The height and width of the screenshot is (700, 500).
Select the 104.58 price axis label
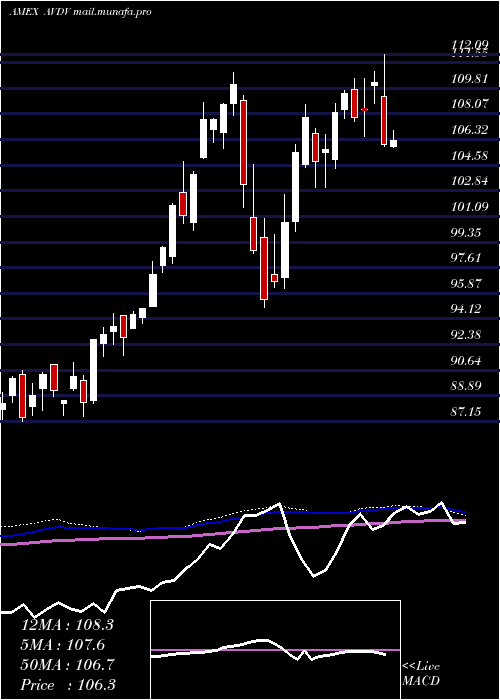point(469,156)
